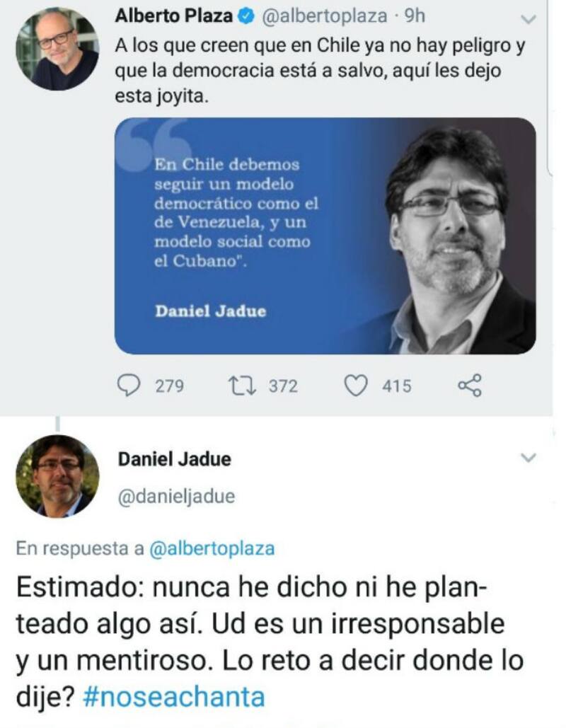
Task: Select the @danieljadue handle
Action: pyautogui.click(x=176, y=497)
